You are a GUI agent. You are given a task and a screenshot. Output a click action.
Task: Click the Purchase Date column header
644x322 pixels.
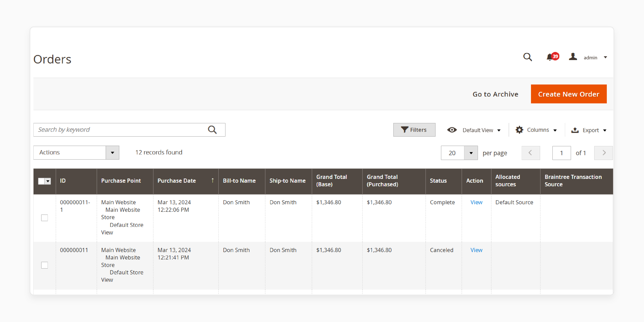[185, 181]
